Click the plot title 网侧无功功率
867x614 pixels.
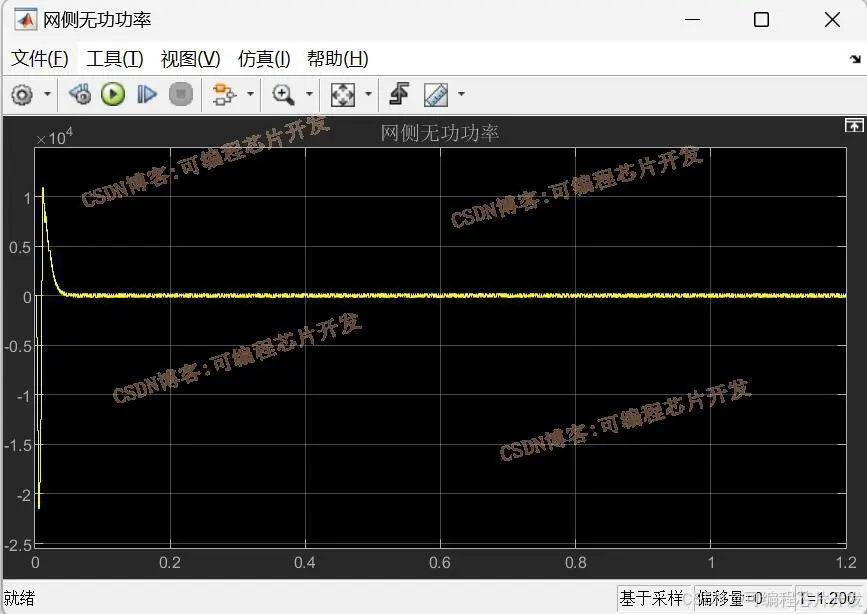pyautogui.click(x=440, y=133)
